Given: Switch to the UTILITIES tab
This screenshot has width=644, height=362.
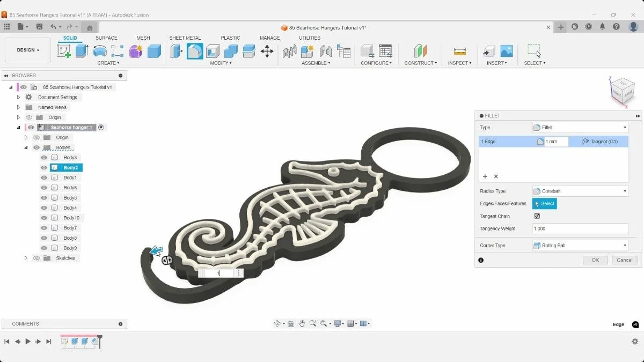Looking at the screenshot, I should (310, 38).
